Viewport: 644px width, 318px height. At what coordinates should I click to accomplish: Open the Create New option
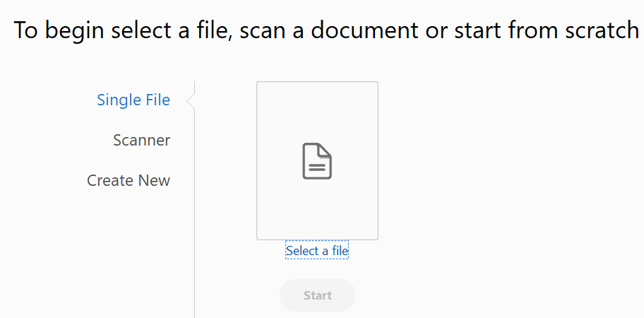[x=129, y=181]
